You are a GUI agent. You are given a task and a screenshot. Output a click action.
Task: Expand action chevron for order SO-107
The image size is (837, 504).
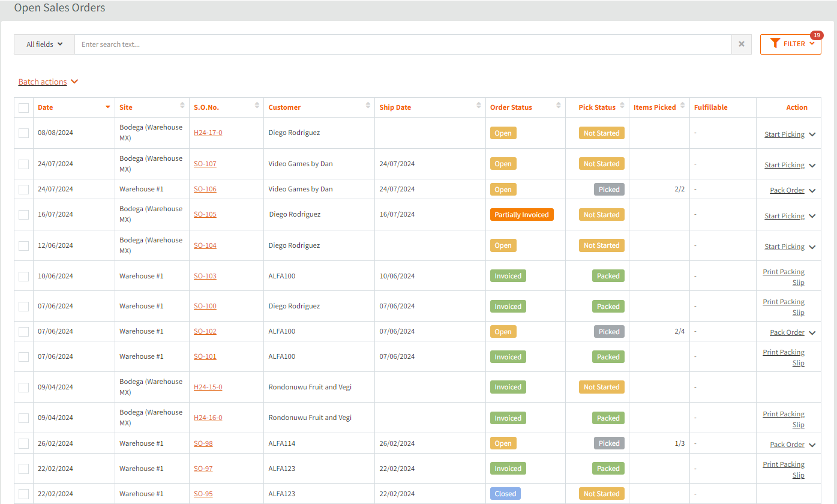pos(812,165)
